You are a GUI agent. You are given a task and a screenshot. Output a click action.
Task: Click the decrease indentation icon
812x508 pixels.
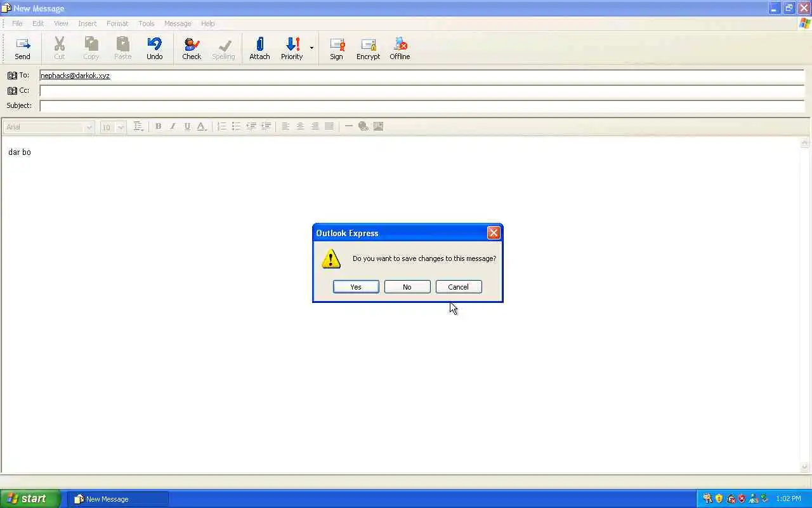(251, 126)
